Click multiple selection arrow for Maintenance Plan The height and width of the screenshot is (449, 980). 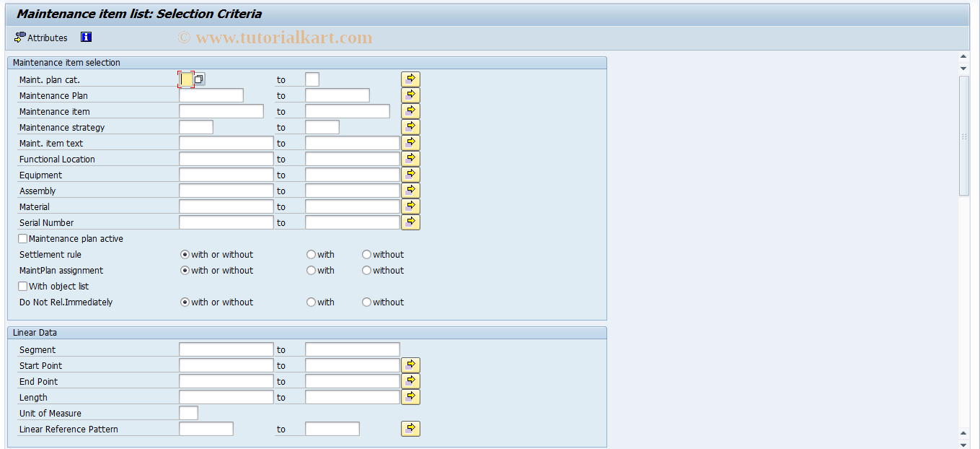click(410, 95)
